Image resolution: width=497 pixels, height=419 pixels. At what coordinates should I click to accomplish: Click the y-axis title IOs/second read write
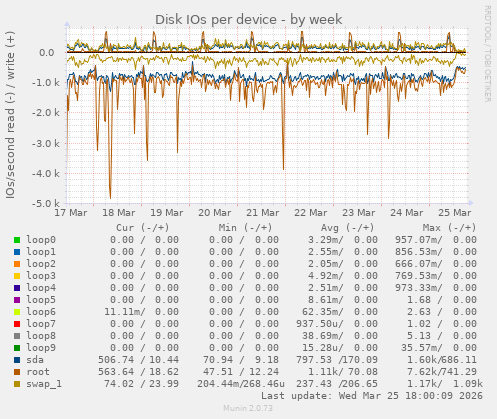coord(10,115)
